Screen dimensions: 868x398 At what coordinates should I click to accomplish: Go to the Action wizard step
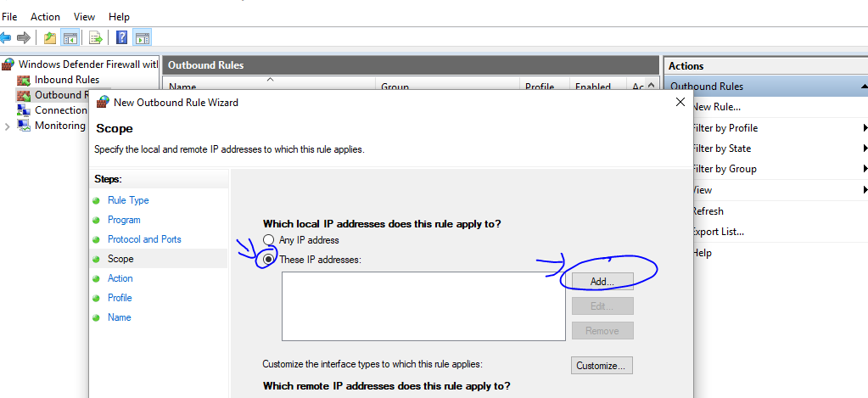pos(120,278)
